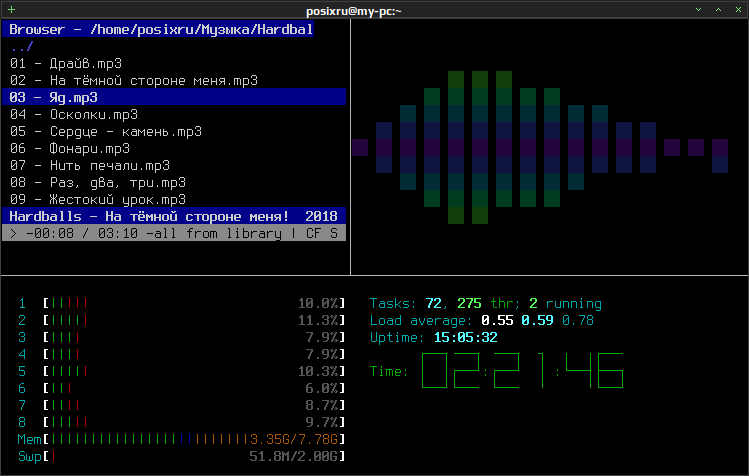The image size is (749, 476).
Task: Click the titlebar up-chevron maximize icon
Action: pos(718,10)
